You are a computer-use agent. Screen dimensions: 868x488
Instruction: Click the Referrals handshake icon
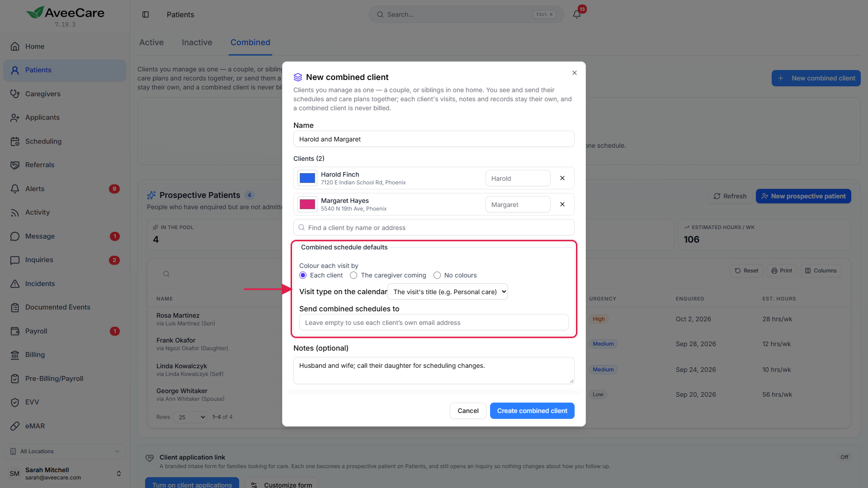15,165
